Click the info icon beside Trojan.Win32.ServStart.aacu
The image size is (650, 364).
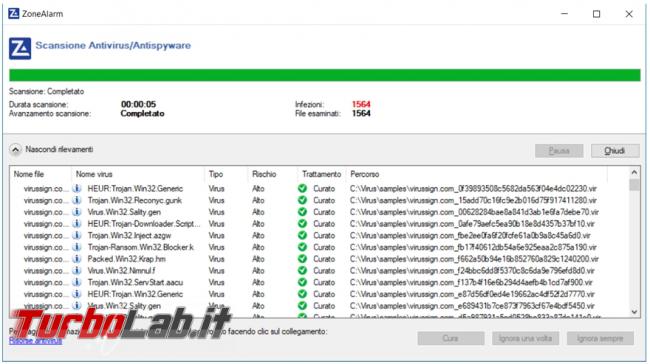(x=77, y=282)
